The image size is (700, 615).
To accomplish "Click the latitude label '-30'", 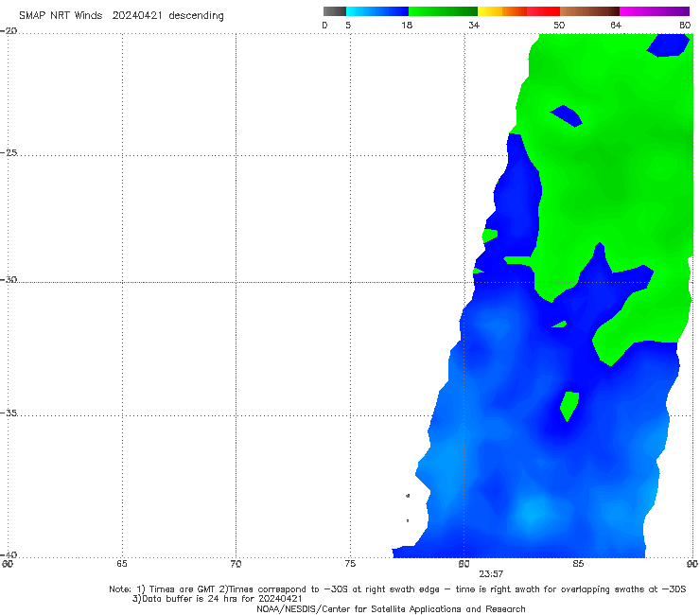I will pos(9,279).
